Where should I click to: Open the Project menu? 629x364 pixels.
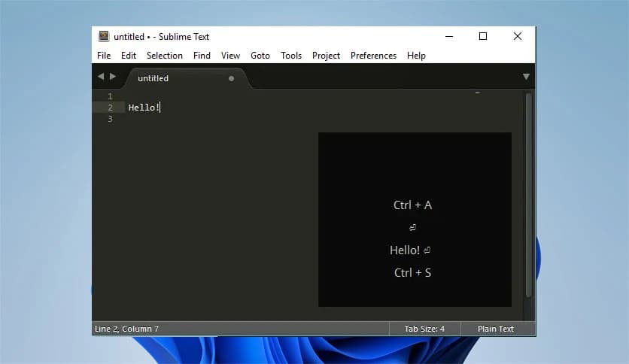(x=326, y=56)
